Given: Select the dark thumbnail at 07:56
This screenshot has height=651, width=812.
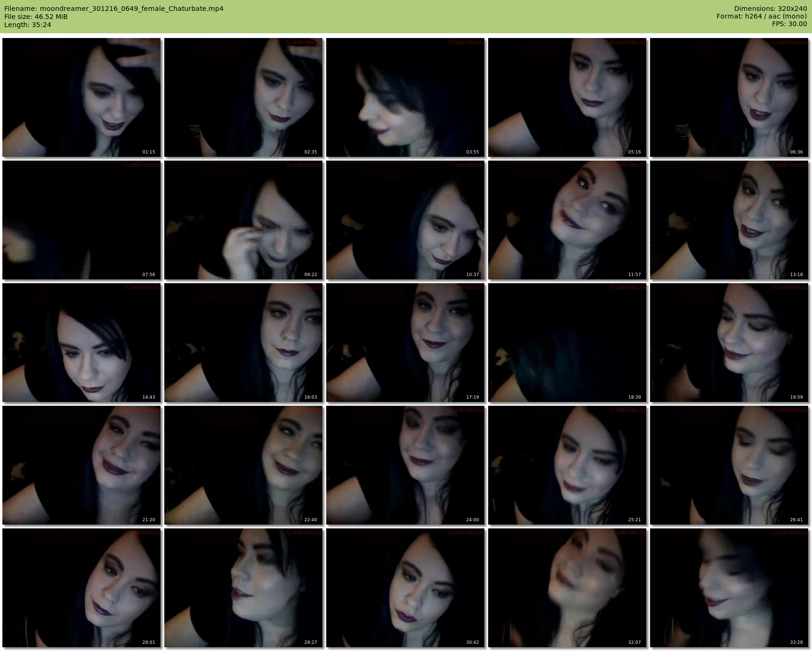Looking at the screenshot, I should pos(82,220).
